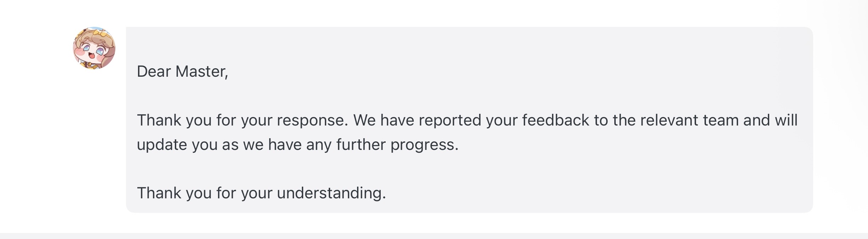The image size is (868, 239).
Task: Click the gray divider bar at the bottom
Action: coord(434,236)
